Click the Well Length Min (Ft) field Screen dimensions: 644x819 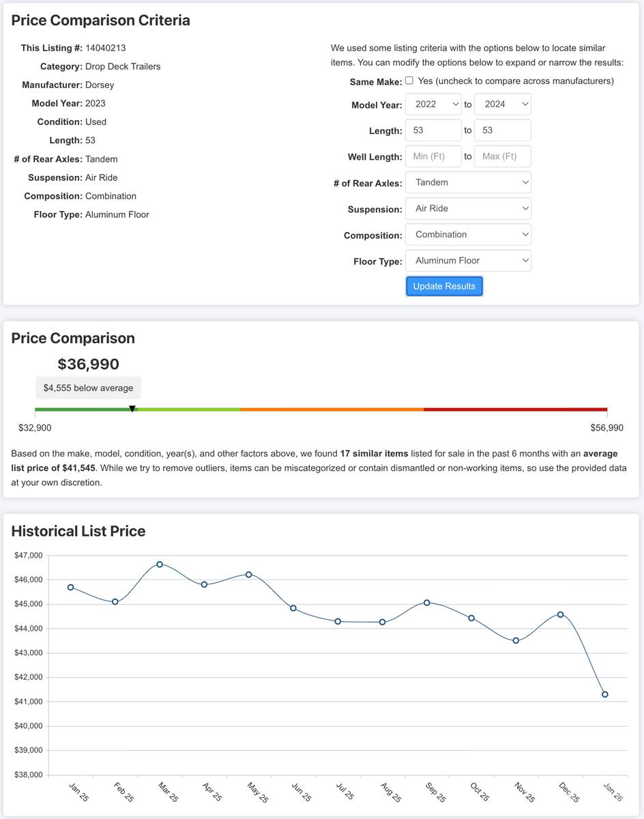(433, 156)
